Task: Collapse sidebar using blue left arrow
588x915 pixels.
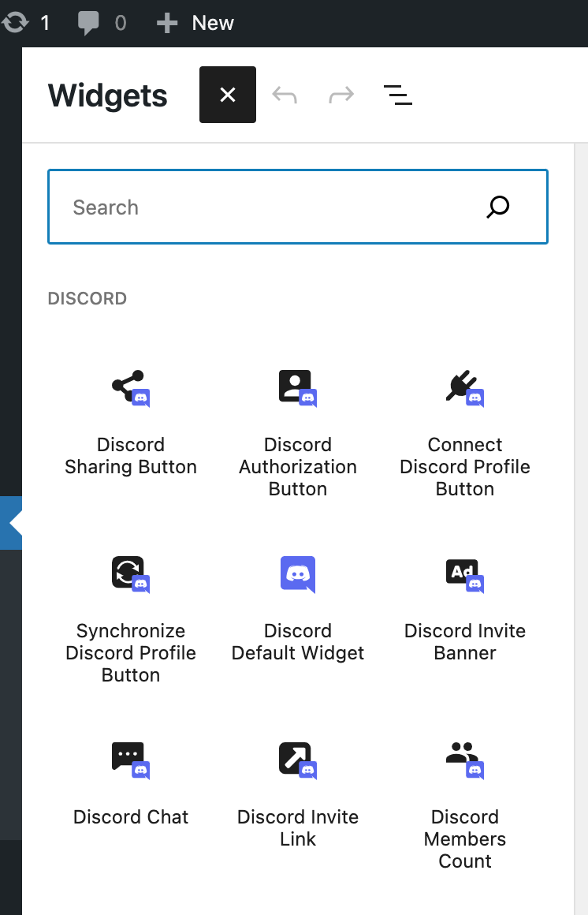Action: tap(12, 523)
